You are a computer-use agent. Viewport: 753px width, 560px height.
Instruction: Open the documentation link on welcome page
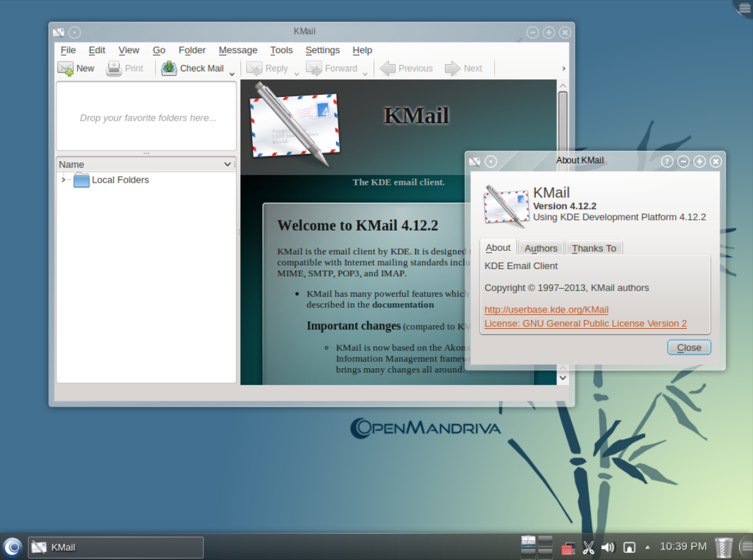(x=403, y=305)
